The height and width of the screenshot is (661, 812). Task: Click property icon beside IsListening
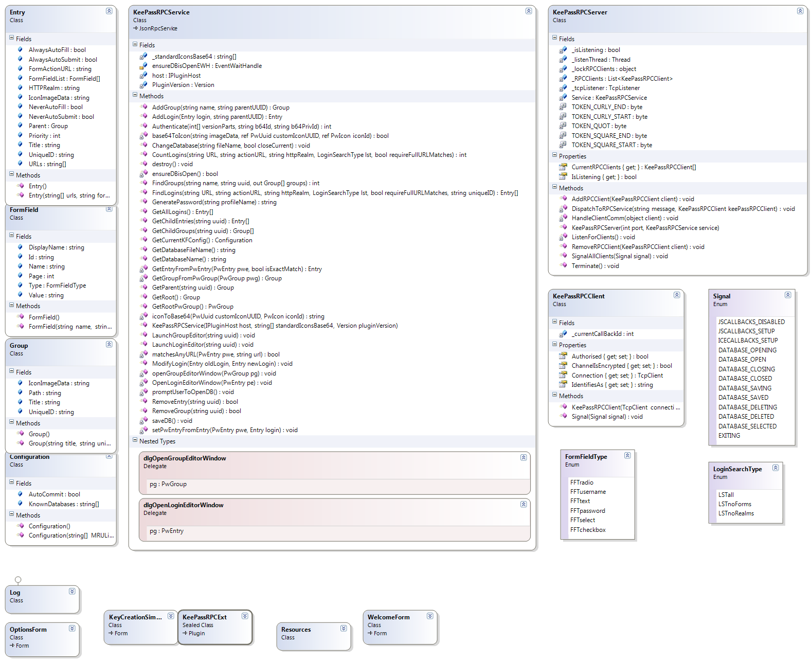tap(563, 177)
